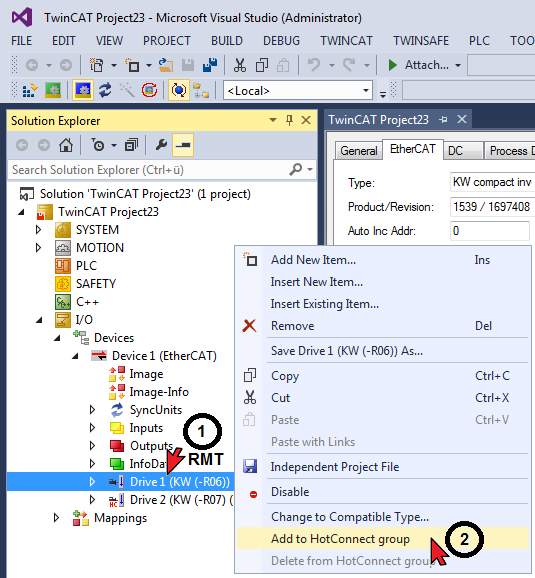The image size is (535, 578).
Task: Click the Reload Devices icon
Action: tap(105, 90)
